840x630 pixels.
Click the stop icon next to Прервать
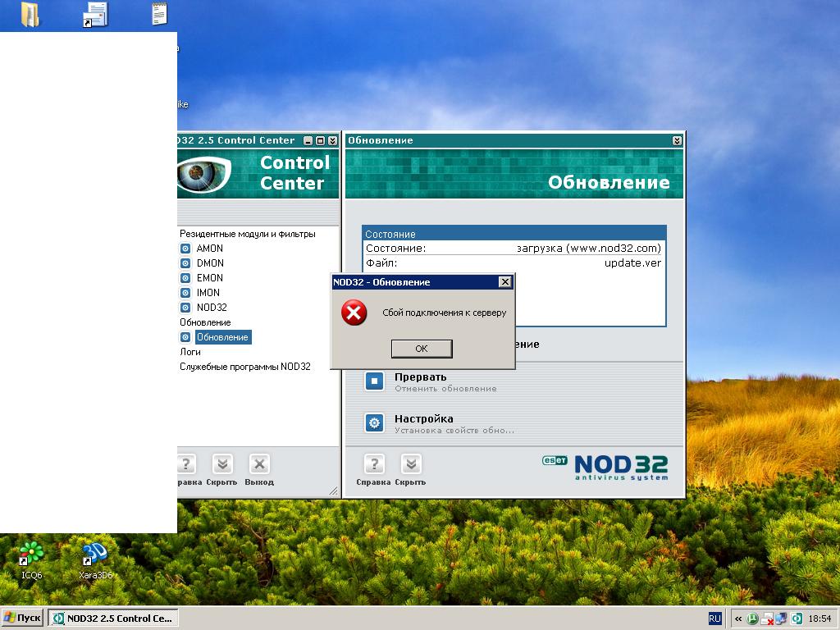click(x=374, y=381)
